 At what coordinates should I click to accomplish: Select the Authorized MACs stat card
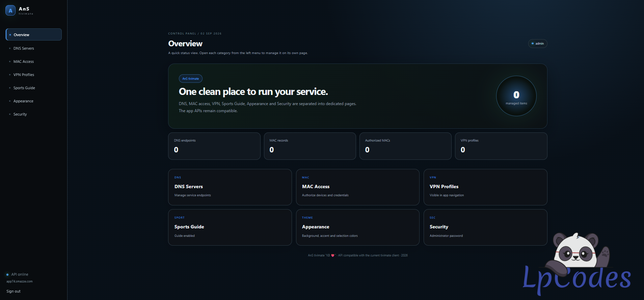pyautogui.click(x=405, y=146)
